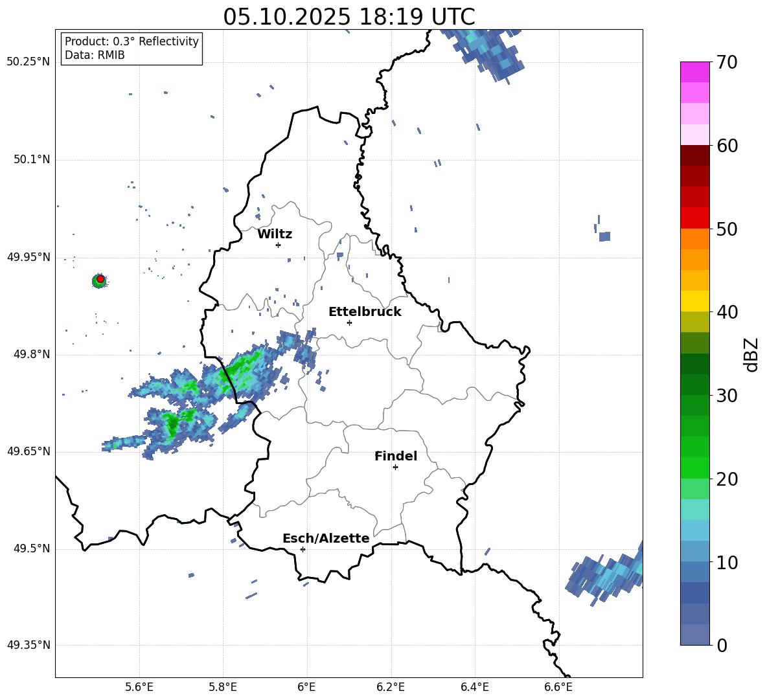767x700 pixels.
Task: Click the Findel city label
Action: coord(396,456)
